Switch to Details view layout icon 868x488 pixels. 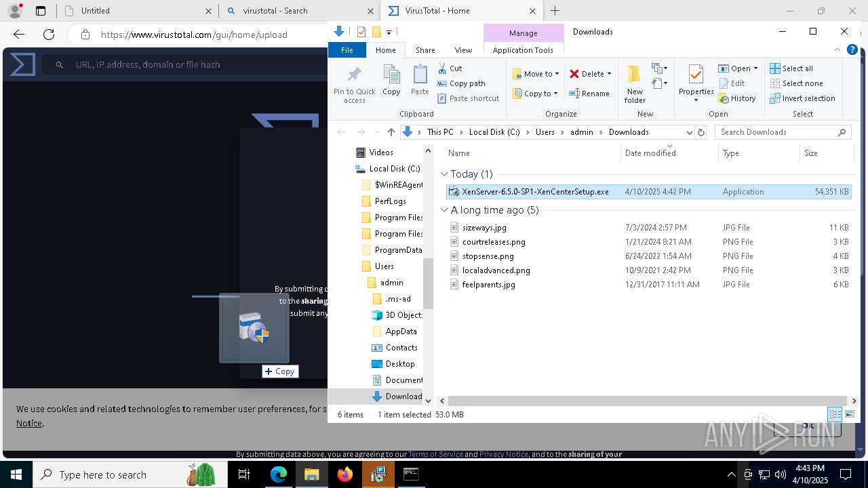coord(835,414)
